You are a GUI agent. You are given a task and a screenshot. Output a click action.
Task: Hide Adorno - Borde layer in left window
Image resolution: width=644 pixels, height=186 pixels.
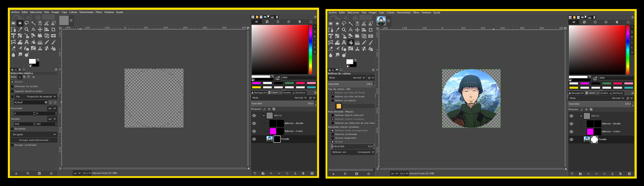(x=254, y=123)
